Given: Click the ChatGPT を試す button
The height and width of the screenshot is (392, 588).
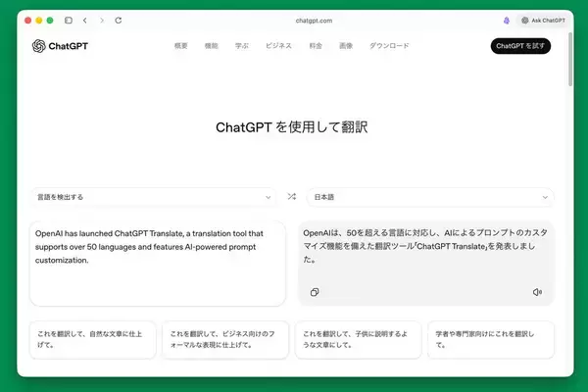Looking at the screenshot, I should 520,46.
